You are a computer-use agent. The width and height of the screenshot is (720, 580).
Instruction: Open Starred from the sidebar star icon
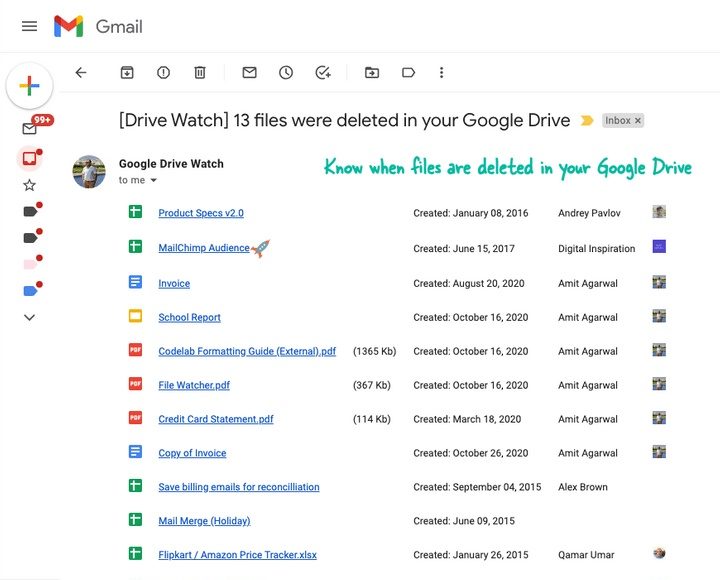(x=29, y=186)
